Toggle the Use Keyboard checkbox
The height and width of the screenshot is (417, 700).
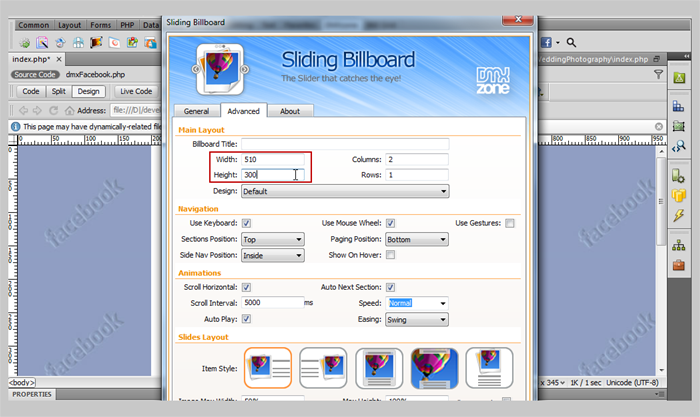click(x=246, y=223)
